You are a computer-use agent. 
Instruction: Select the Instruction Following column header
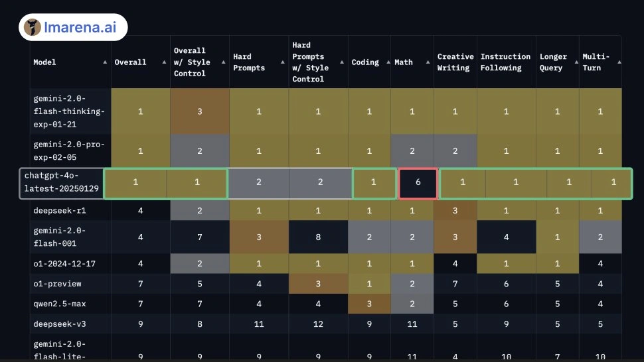click(505, 62)
